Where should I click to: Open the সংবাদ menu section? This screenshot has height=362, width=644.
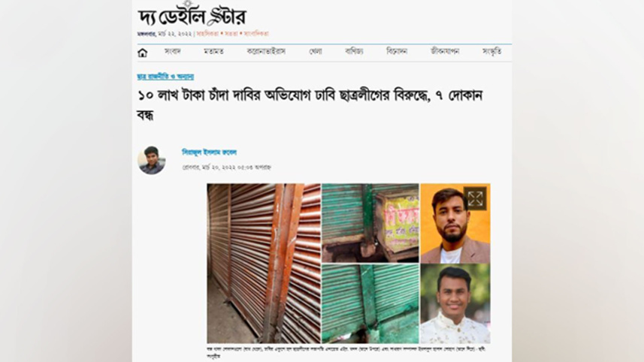click(173, 51)
